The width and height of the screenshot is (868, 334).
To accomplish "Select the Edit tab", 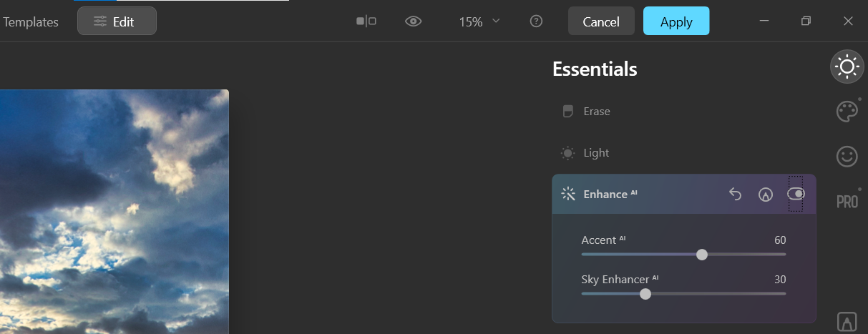I will tap(117, 21).
